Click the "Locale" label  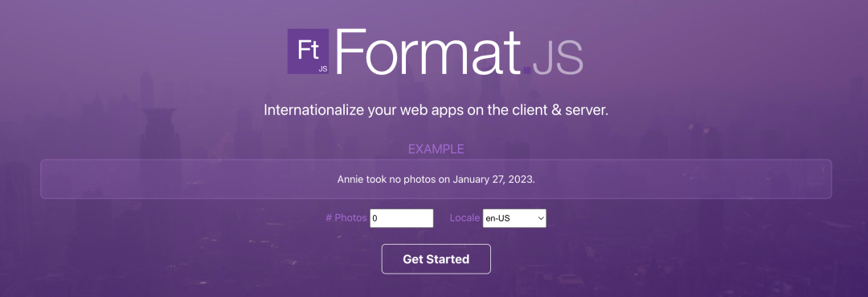pos(465,218)
